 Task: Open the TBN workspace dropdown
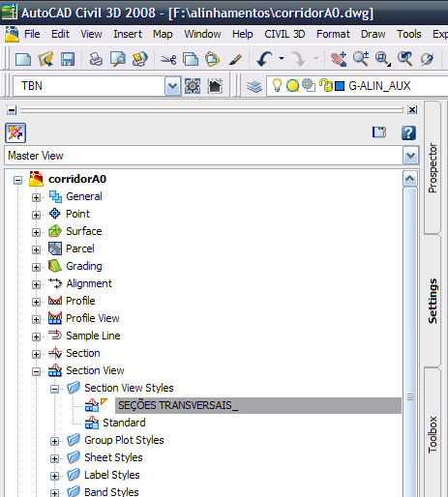pyautogui.click(x=173, y=86)
